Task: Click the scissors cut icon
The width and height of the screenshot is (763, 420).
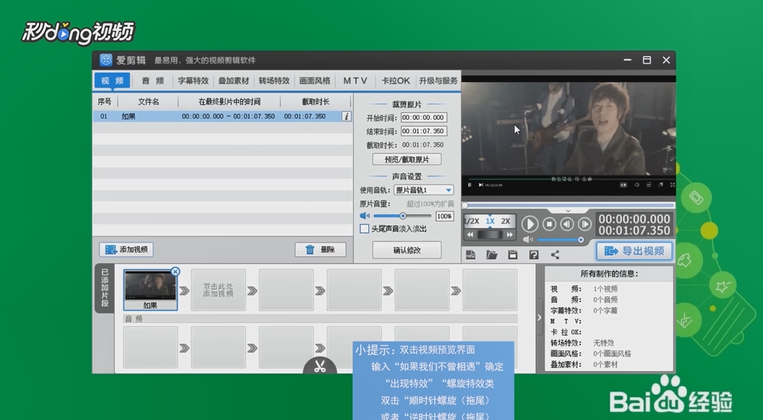Action: pos(320,366)
